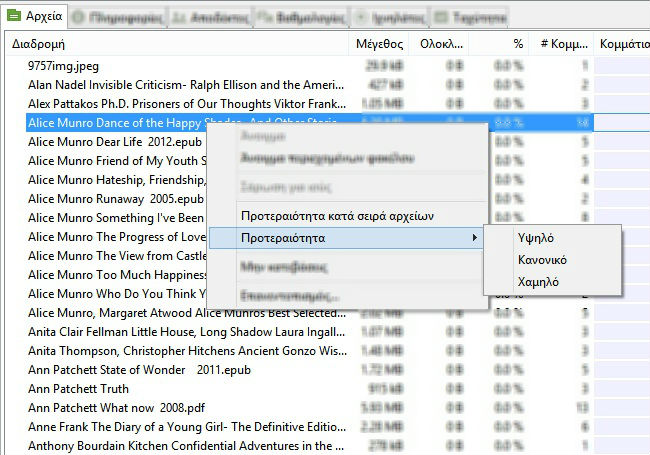Select Alice Munro Hateship, Friendship row

[116, 180]
